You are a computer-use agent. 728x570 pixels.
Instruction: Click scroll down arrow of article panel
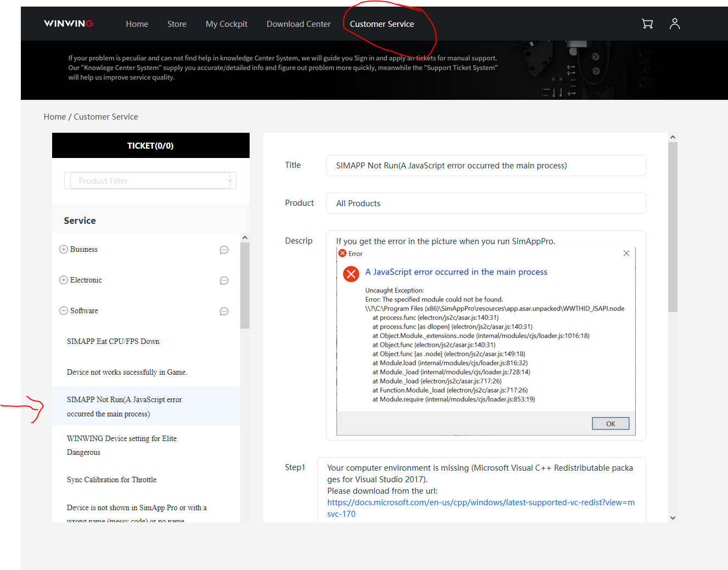[x=673, y=517]
